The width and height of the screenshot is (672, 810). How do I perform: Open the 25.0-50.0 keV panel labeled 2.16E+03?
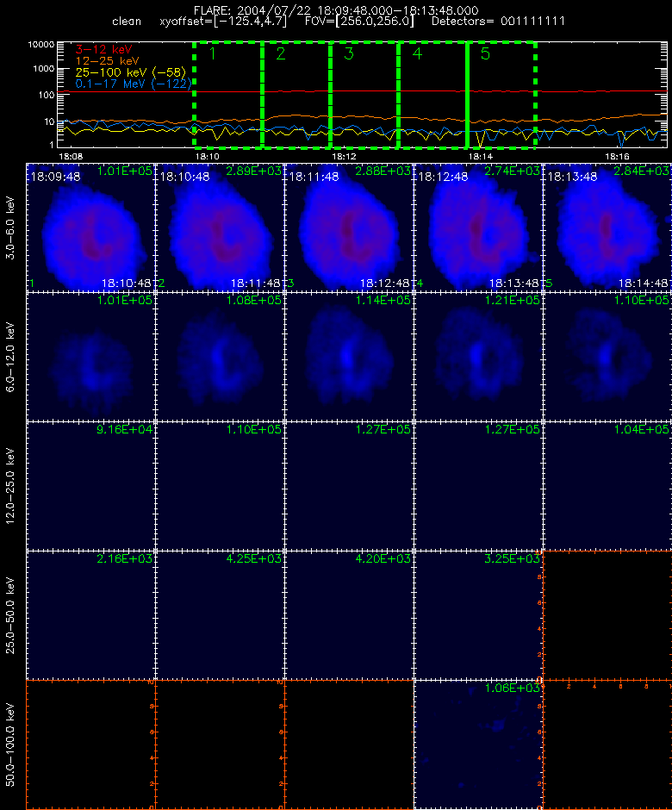[x=91, y=614]
